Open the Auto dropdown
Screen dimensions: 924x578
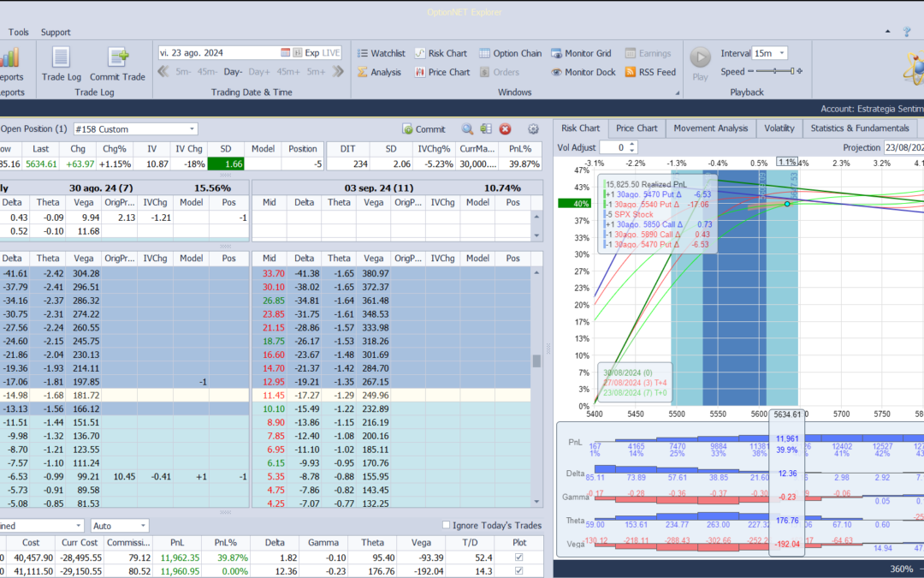pos(120,526)
